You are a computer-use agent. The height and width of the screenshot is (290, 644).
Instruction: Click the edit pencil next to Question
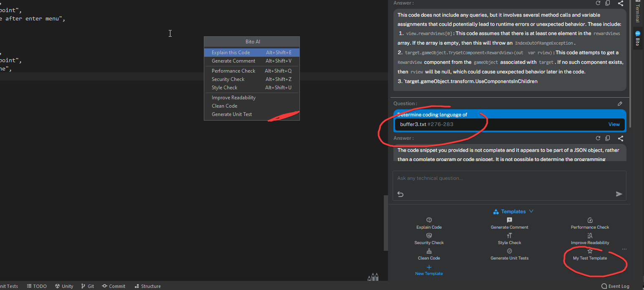(x=620, y=103)
